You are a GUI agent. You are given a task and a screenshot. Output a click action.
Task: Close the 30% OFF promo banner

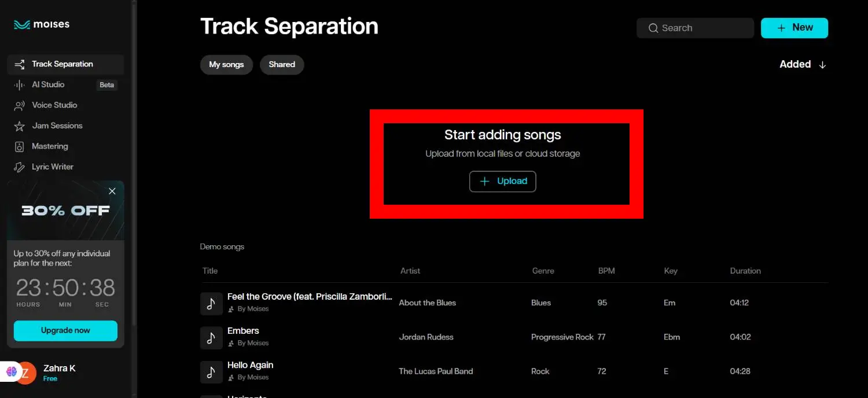point(112,191)
